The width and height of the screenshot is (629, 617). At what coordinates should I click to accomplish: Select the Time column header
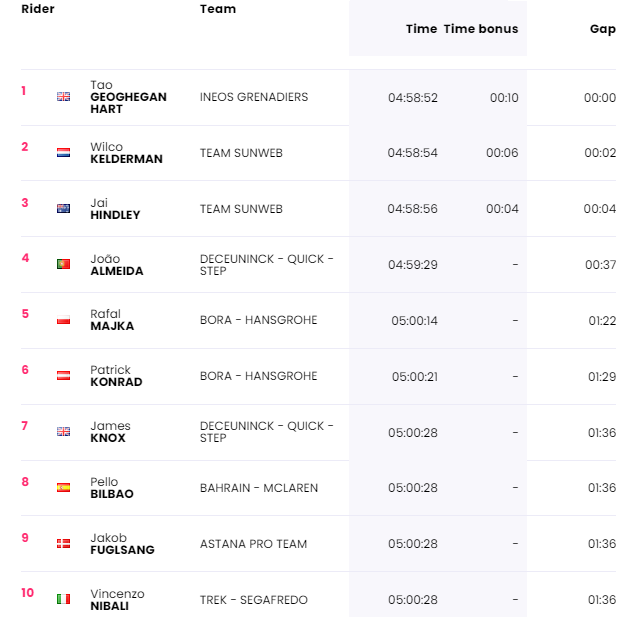(x=421, y=29)
